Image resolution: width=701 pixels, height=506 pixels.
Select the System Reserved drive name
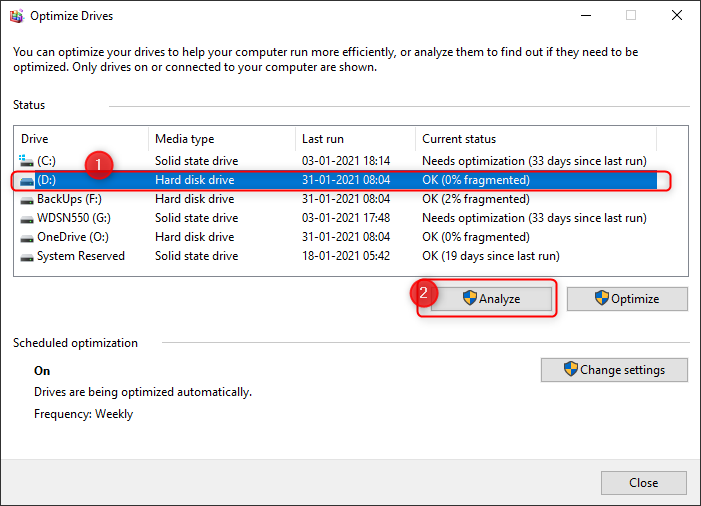pyautogui.click(x=81, y=256)
